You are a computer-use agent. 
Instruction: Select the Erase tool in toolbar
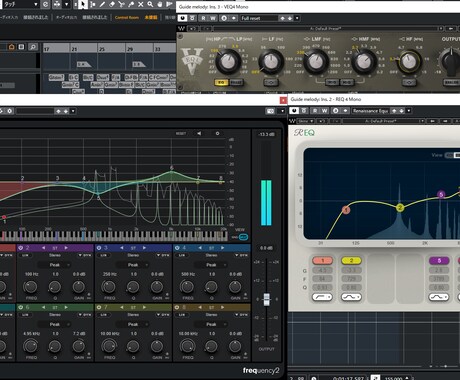click(112, 4)
